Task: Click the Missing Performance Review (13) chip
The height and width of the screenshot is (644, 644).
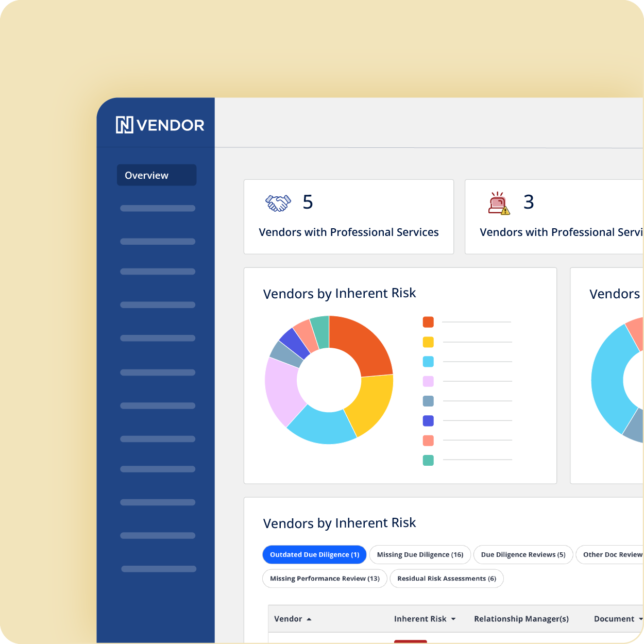Action: coord(324,579)
